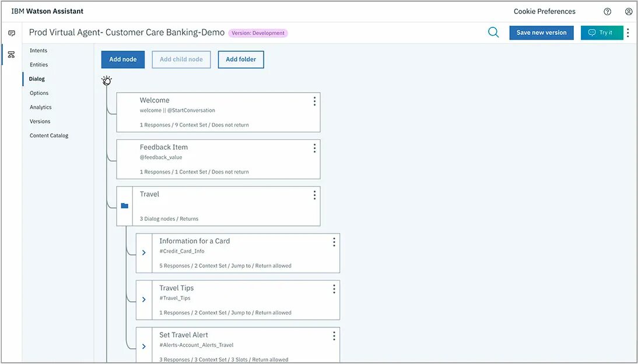Screen dimensions: 638x364
Task: Open the assistants chat icon in sidebar
Action: click(x=12, y=33)
